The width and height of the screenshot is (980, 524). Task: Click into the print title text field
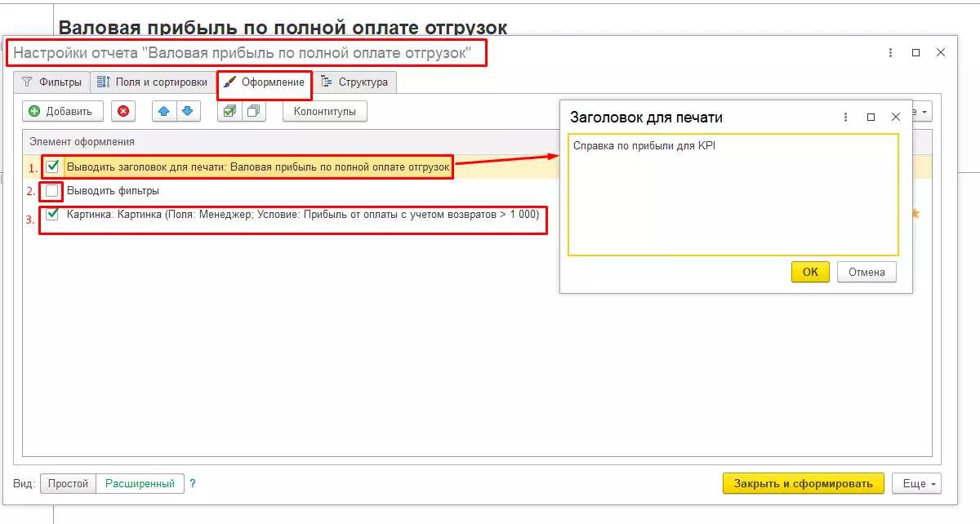733,195
